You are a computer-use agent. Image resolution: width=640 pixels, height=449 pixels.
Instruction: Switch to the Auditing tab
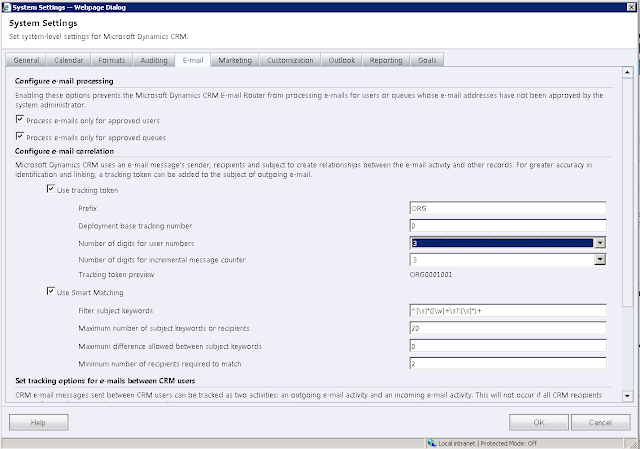(x=154, y=60)
